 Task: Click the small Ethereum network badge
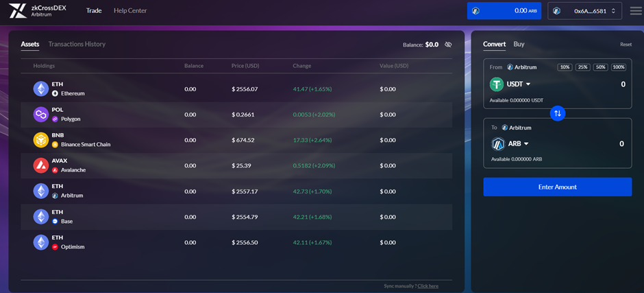(55, 93)
